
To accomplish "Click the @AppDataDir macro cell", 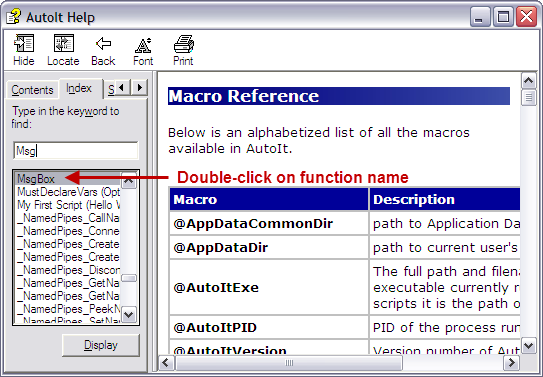I will [269, 248].
